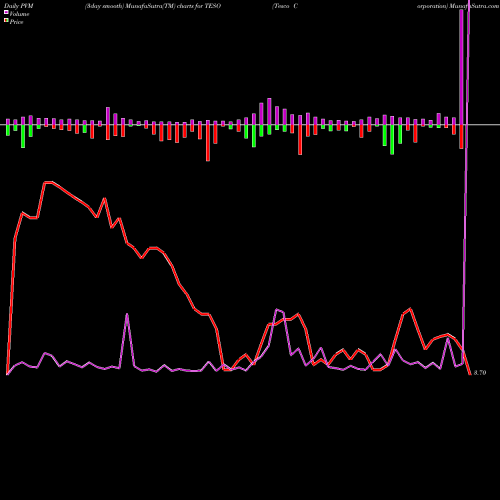Click the 'Daily PVM' title text
The height and width of the screenshot is (500, 500).
[19, 6]
